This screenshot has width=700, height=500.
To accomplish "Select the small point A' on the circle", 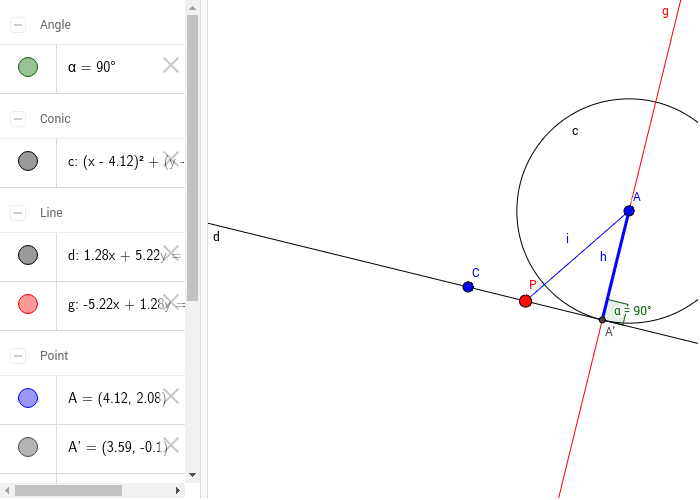I will [602, 320].
